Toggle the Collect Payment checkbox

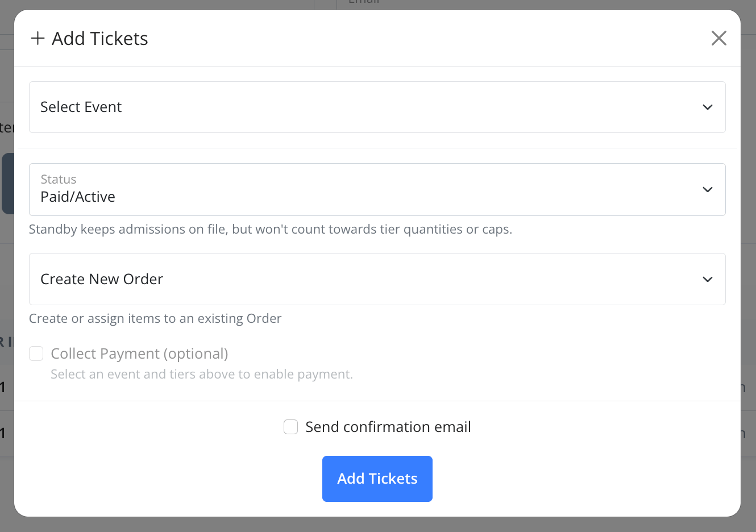click(x=36, y=353)
